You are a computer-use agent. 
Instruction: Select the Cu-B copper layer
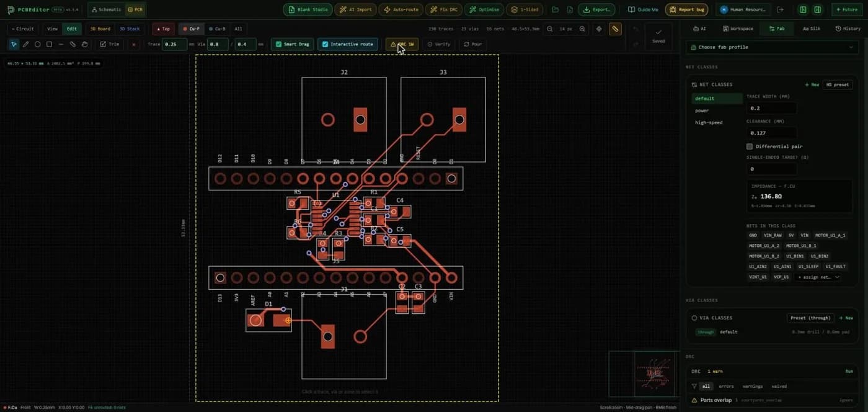tap(217, 29)
